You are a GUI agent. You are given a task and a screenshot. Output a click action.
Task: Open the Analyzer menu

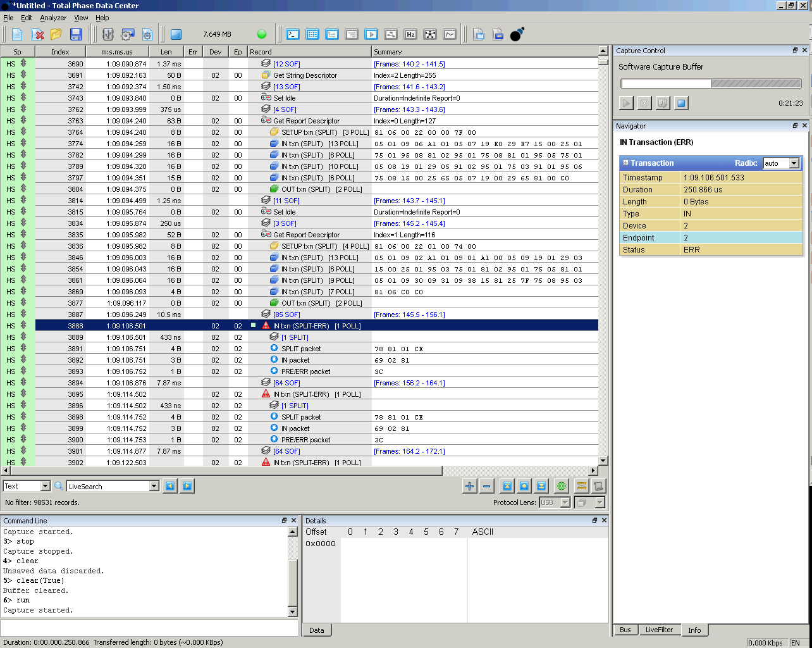(x=52, y=18)
